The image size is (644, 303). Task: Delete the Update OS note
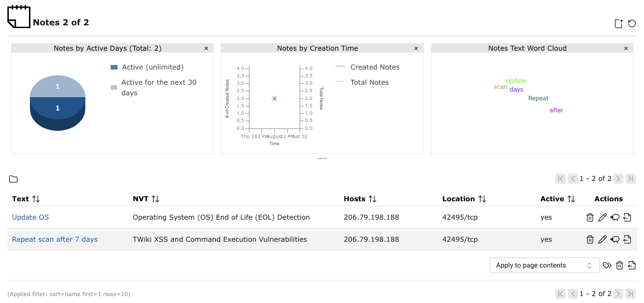[x=590, y=217]
